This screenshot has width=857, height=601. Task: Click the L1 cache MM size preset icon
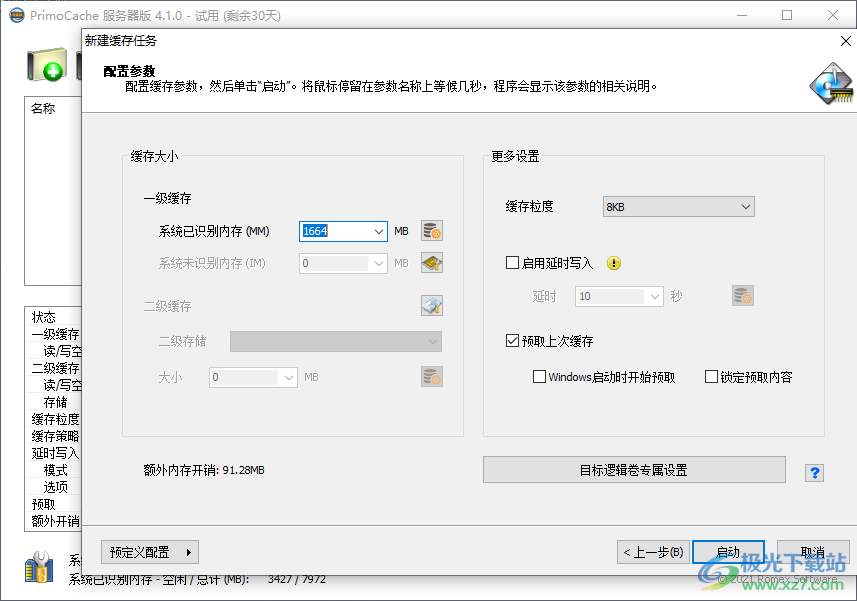[x=432, y=231]
